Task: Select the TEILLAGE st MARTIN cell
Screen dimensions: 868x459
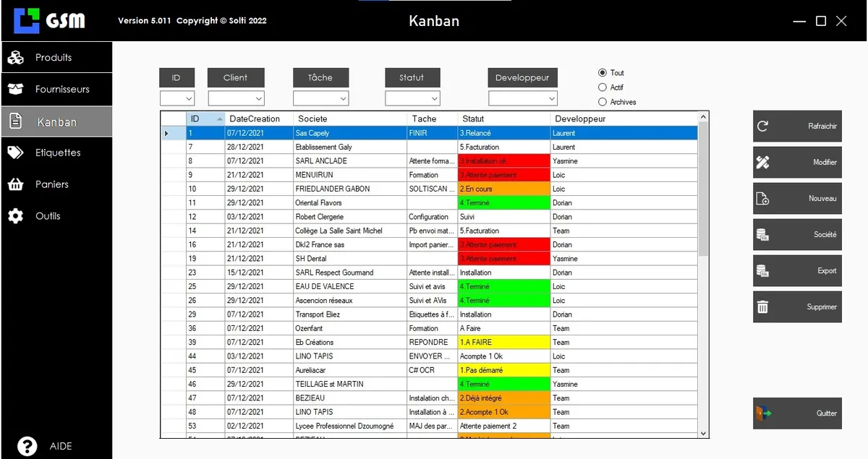Action: [349, 384]
